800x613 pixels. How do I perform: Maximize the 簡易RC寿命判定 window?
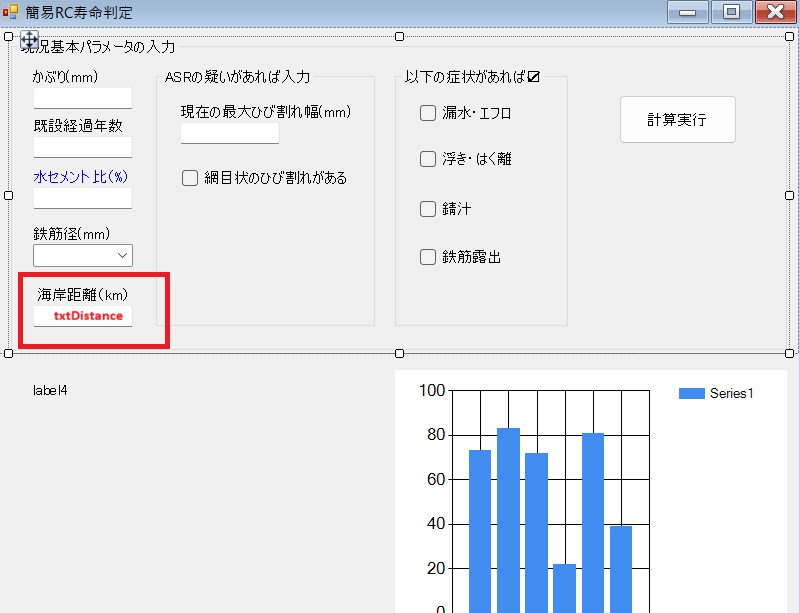(731, 12)
